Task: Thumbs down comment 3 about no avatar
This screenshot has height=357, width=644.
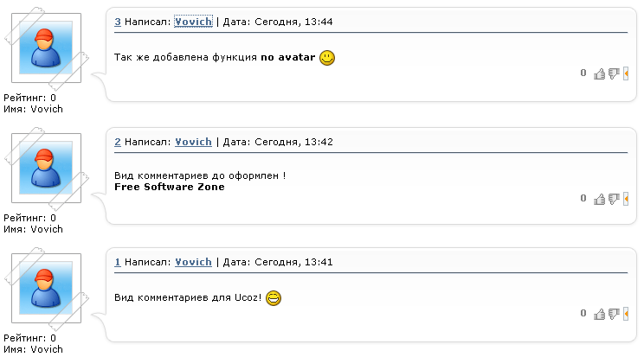Action: [x=614, y=73]
